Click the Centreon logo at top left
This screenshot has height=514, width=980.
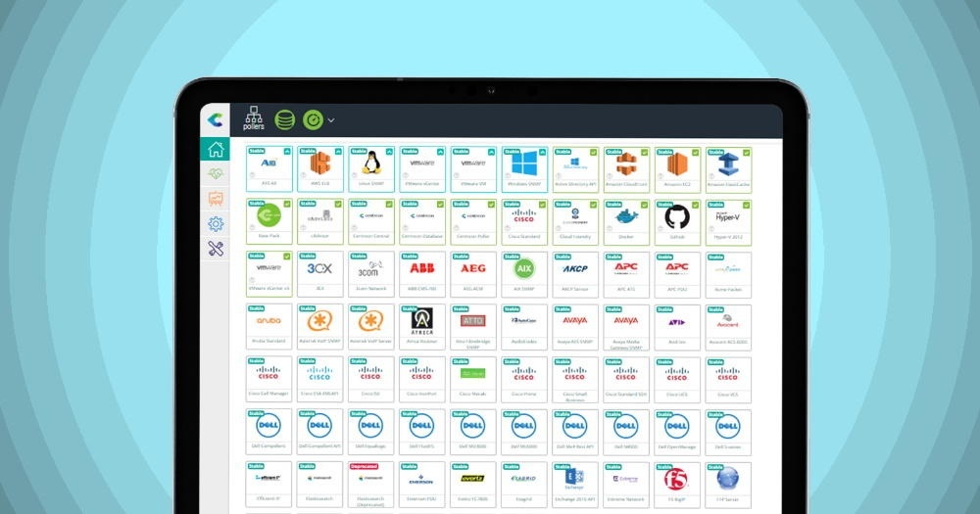pos(215,118)
